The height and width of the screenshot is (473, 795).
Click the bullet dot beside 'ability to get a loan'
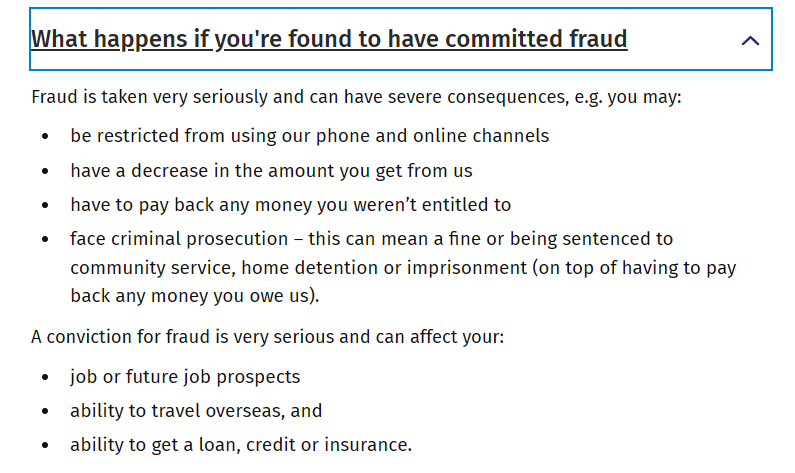pos(45,446)
